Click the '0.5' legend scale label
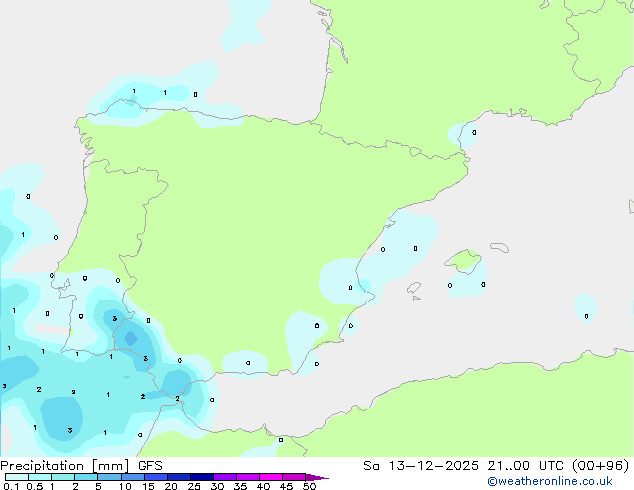The image size is (634, 490). pyautogui.click(x=35, y=486)
